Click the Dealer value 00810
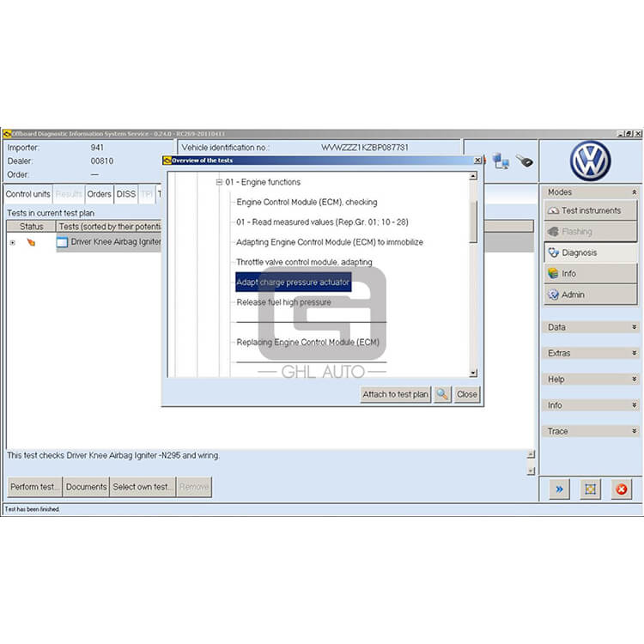644x644 pixels. tap(102, 161)
